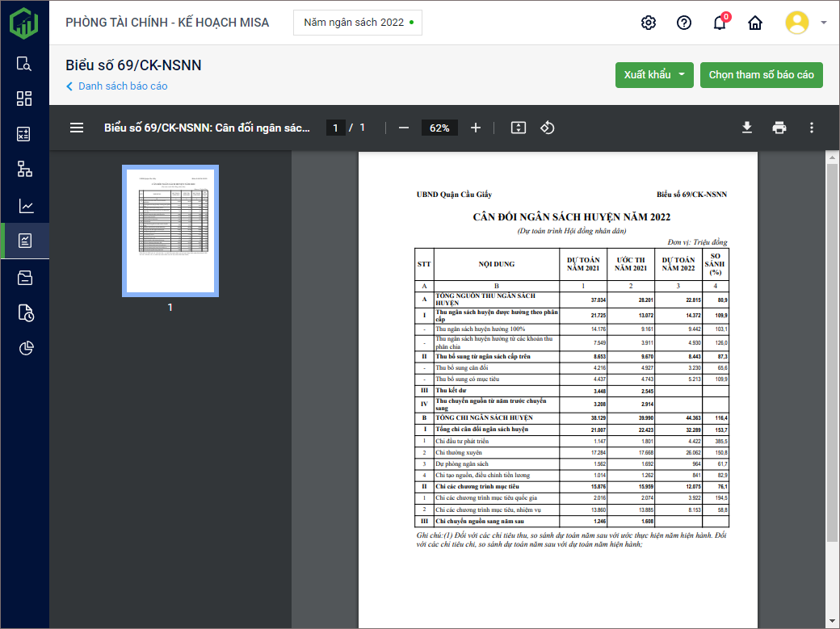Select page 1 thumbnail

pos(170,230)
